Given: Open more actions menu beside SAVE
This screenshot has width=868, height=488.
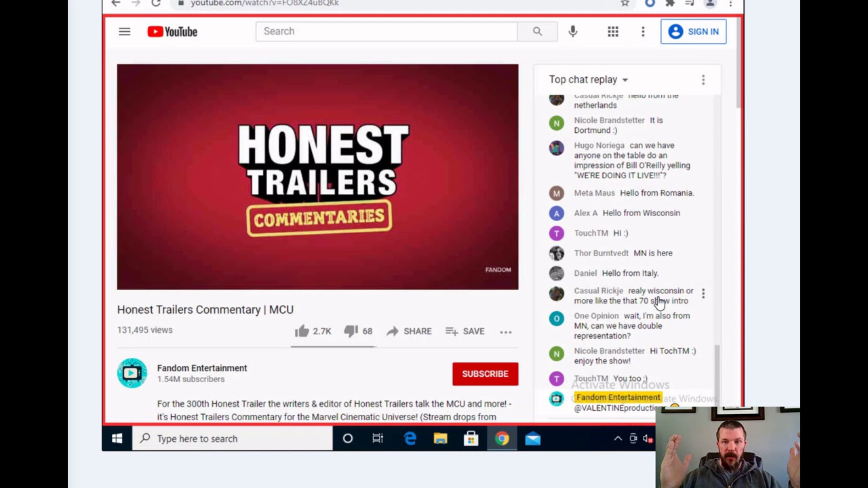Looking at the screenshot, I should tap(506, 331).
